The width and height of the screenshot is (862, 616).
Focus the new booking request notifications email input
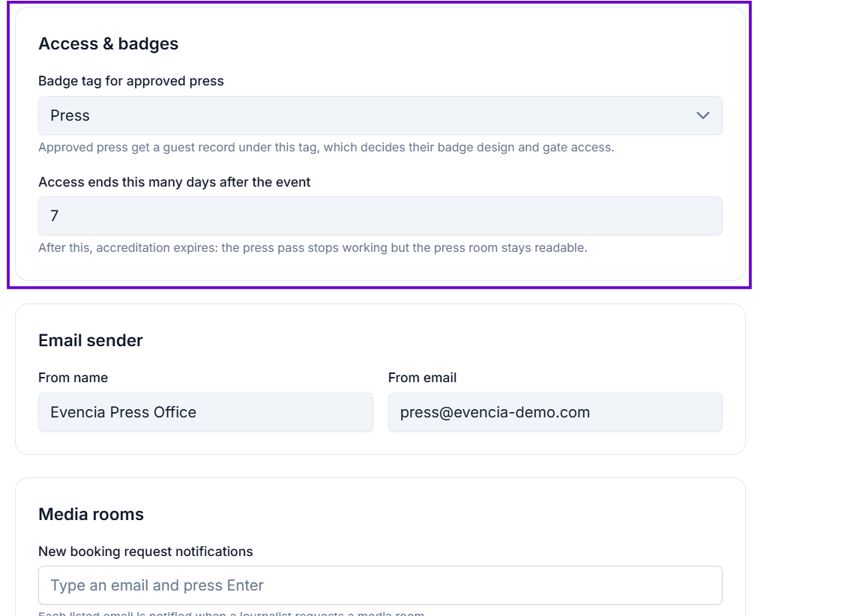(380, 585)
